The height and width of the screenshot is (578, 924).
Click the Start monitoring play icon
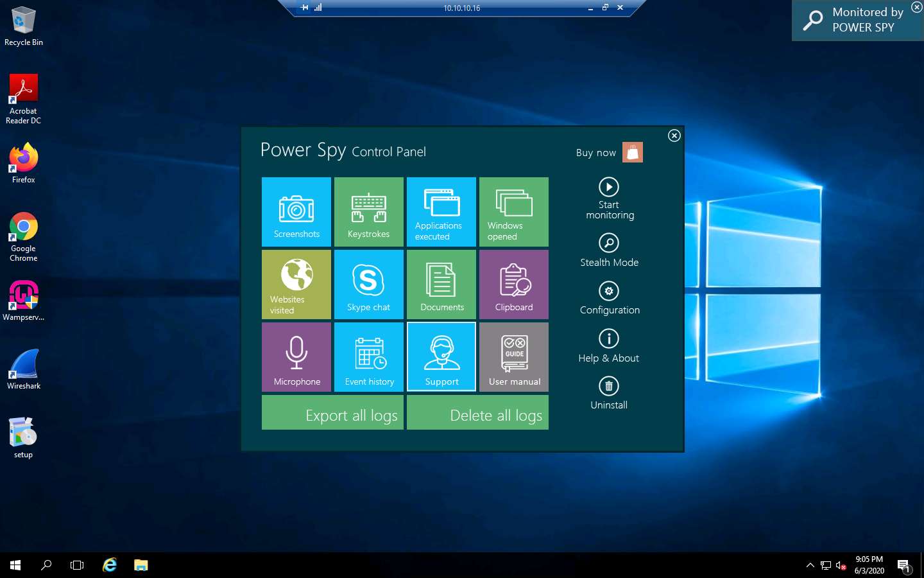click(x=609, y=187)
